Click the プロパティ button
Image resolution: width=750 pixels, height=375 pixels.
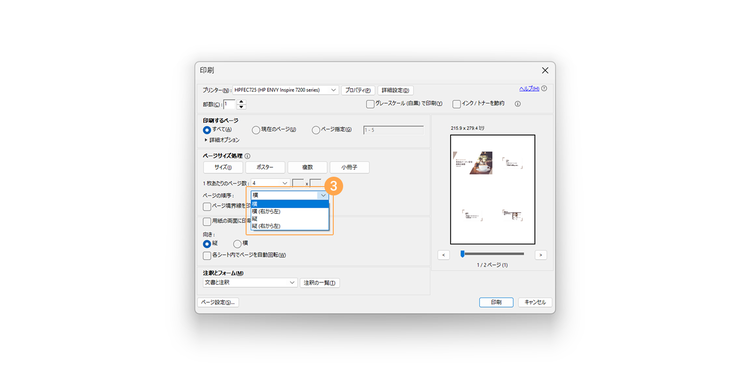click(358, 90)
